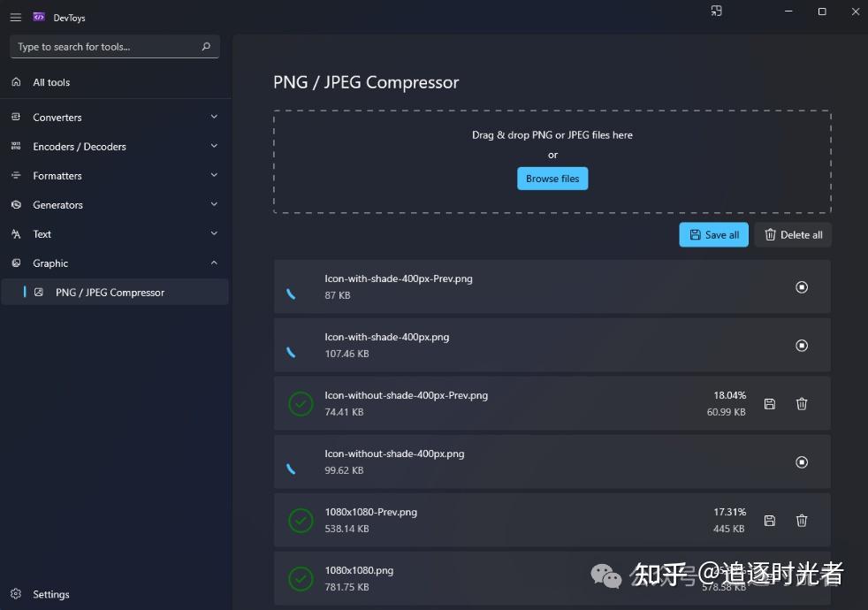
Task: Click the Generators category icon
Action: point(15,204)
